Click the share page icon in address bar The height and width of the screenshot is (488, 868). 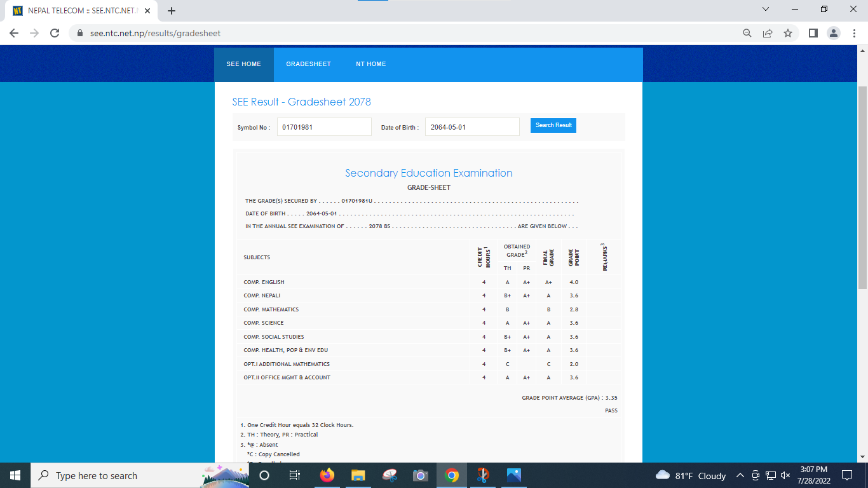[x=768, y=33]
